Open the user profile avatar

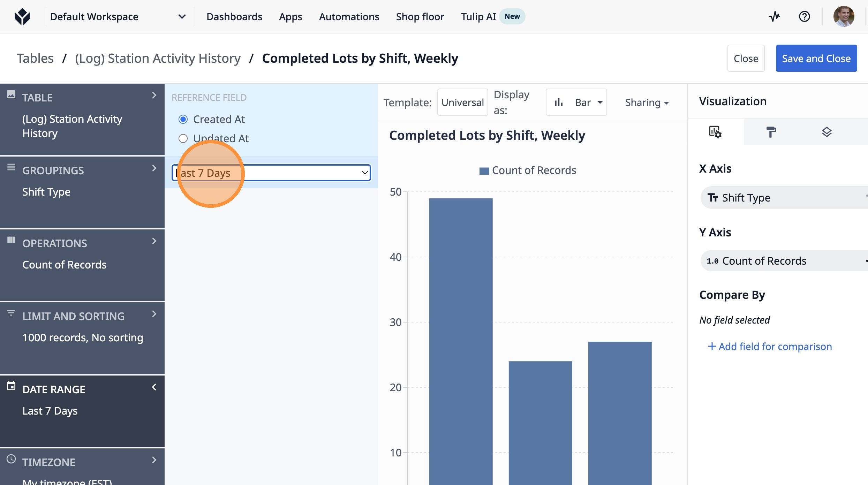pos(843,16)
